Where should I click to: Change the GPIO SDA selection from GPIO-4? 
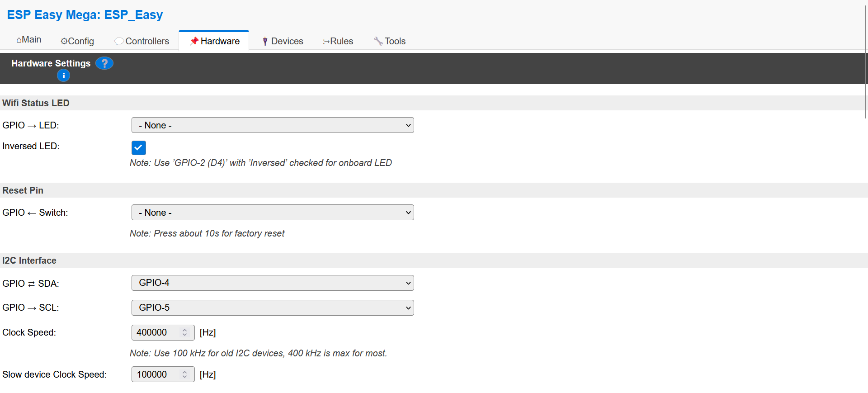(272, 283)
